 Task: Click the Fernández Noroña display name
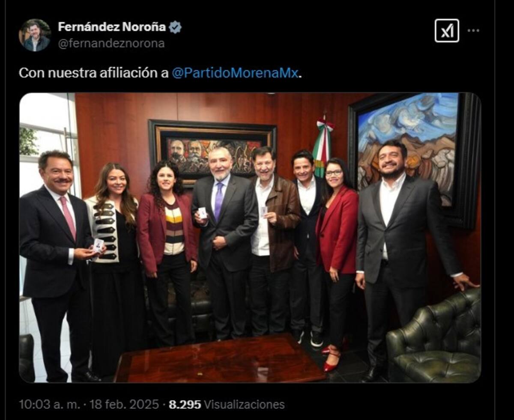point(112,27)
